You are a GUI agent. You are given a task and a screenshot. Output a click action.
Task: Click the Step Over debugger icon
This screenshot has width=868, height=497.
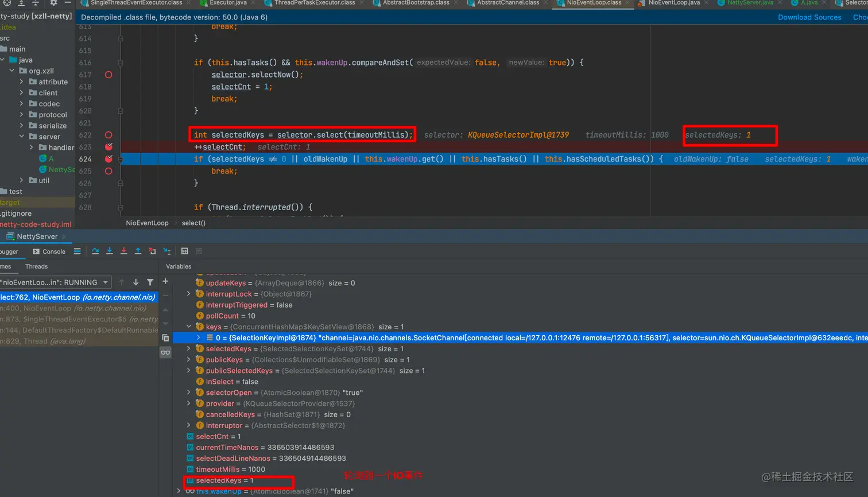(95, 251)
